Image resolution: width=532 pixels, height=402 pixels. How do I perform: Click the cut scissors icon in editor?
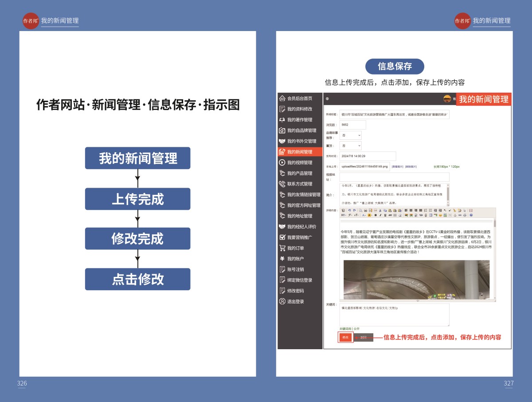[x=380, y=210]
